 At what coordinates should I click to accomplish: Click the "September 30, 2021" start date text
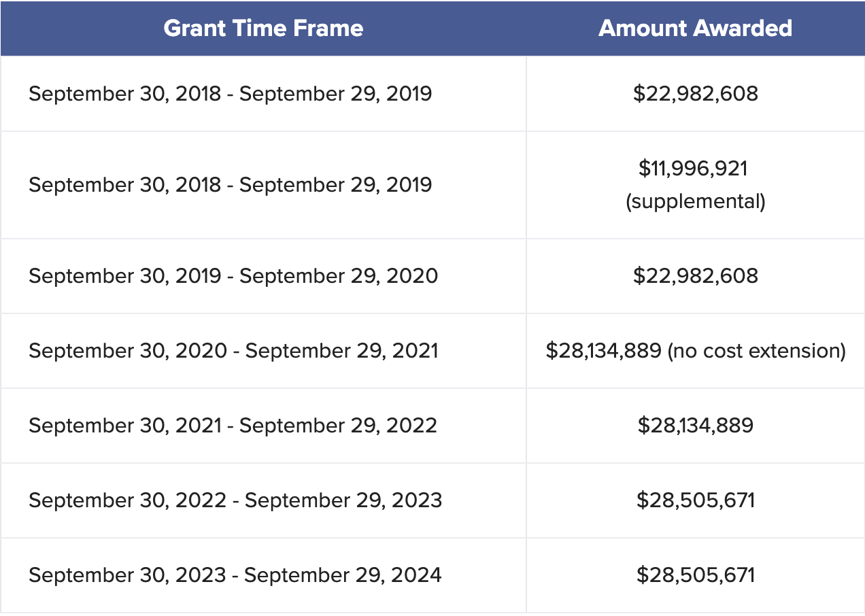point(125,426)
